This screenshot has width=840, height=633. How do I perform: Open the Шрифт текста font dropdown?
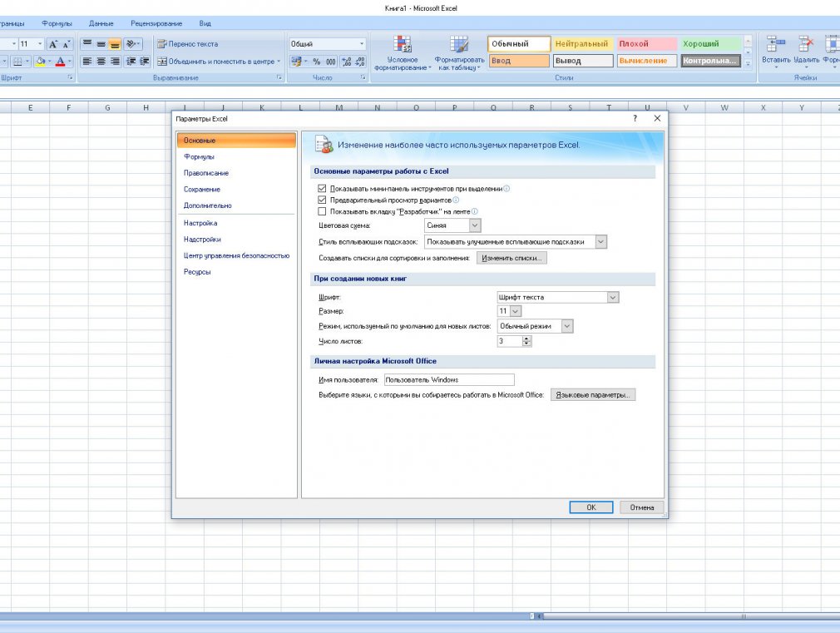pos(613,297)
